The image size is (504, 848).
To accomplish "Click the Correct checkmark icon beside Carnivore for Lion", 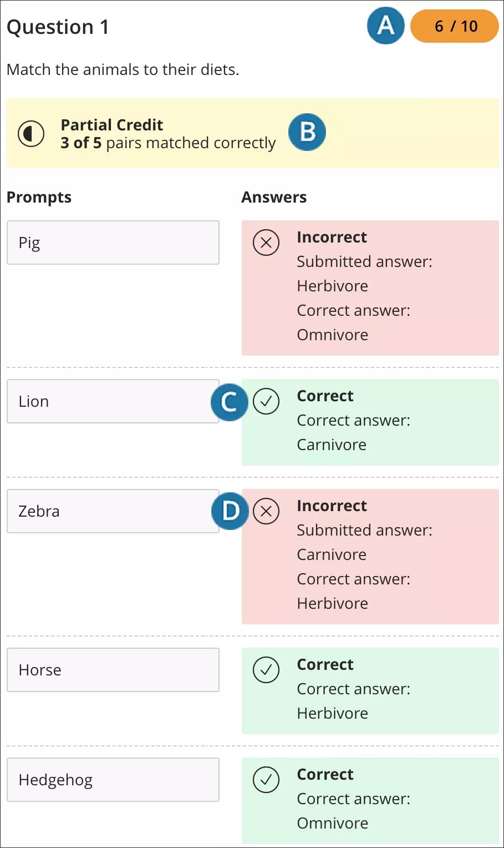I will 267,401.
